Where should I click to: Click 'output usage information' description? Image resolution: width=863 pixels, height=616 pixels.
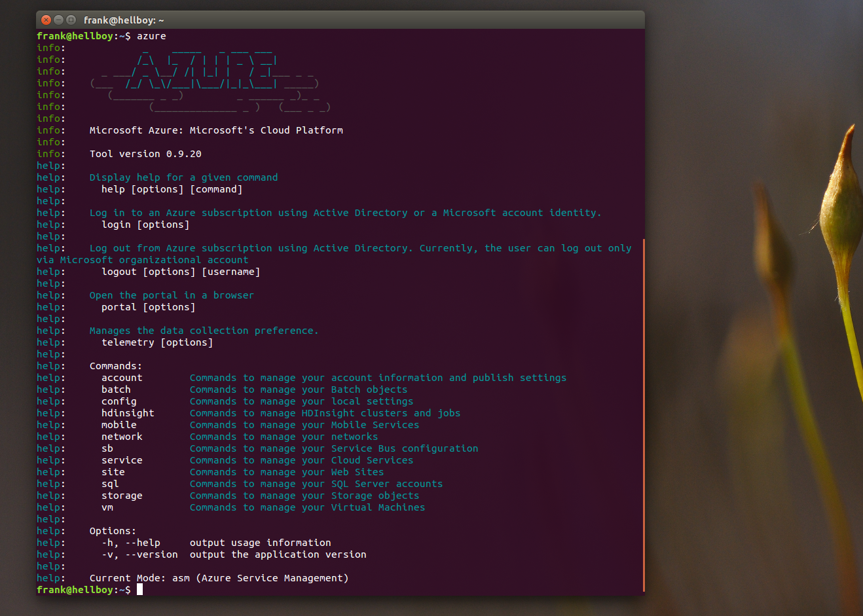click(x=261, y=543)
